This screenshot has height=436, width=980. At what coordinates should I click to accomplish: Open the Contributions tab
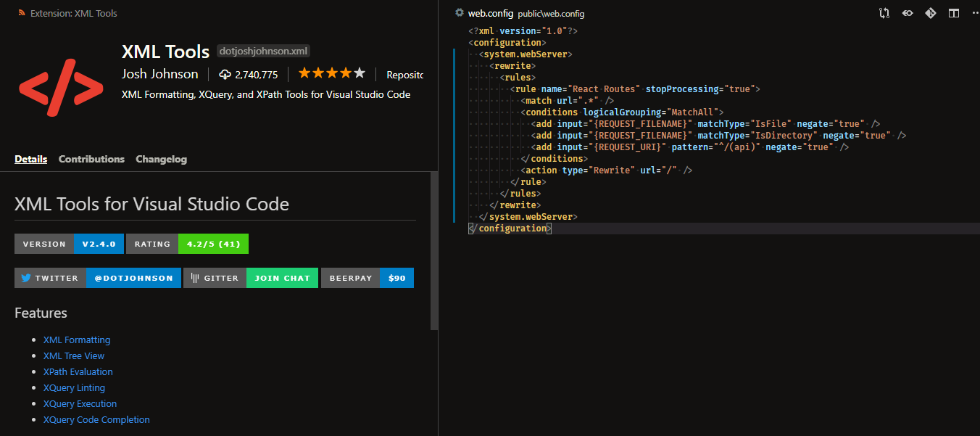pos(91,159)
